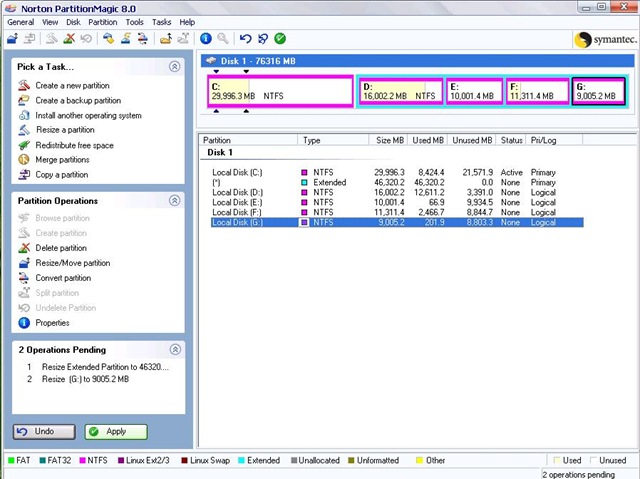Click the green Apply changes checkmark in the toolbar
This screenshot has height=479, width=640.
[x=280, y=39]
